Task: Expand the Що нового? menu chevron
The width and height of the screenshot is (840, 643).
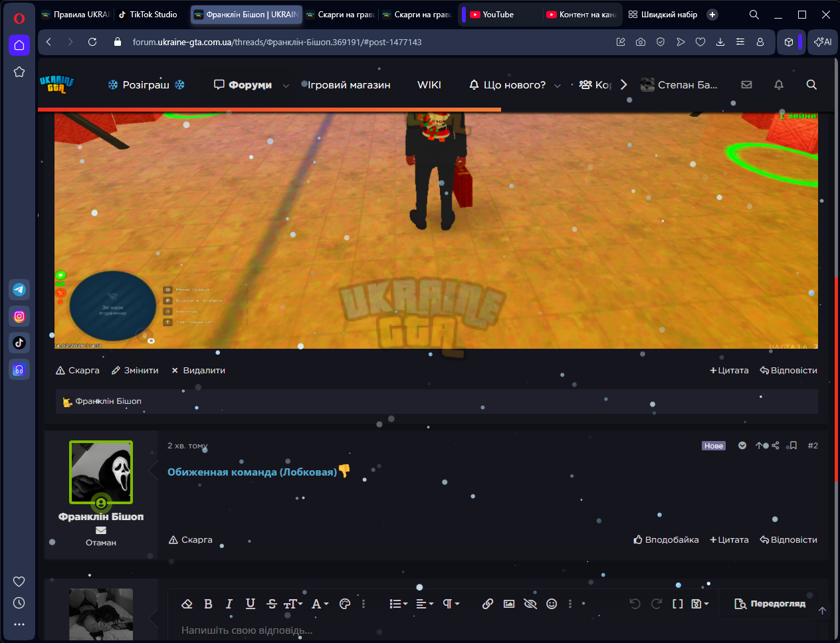Action: tap(558, 85)
